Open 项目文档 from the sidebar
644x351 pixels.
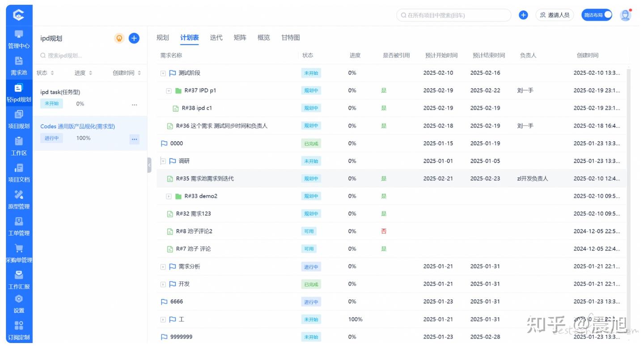(19, 173)
